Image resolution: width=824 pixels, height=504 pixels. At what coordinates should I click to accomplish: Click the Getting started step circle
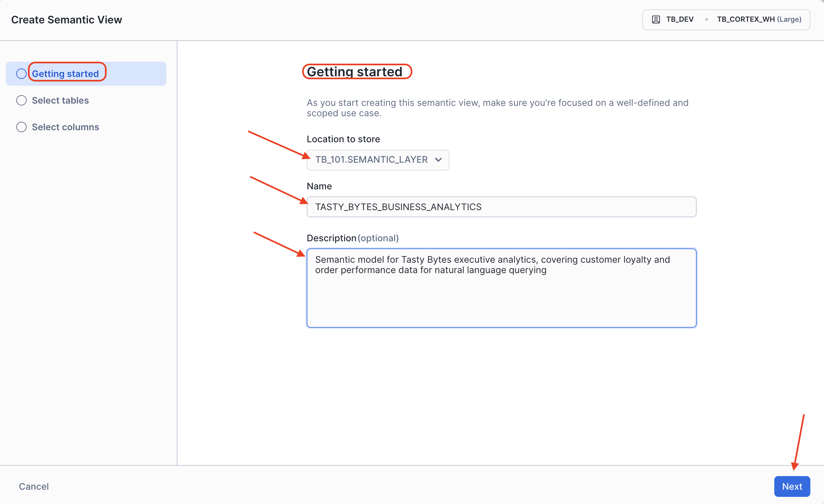coord(21,73)
